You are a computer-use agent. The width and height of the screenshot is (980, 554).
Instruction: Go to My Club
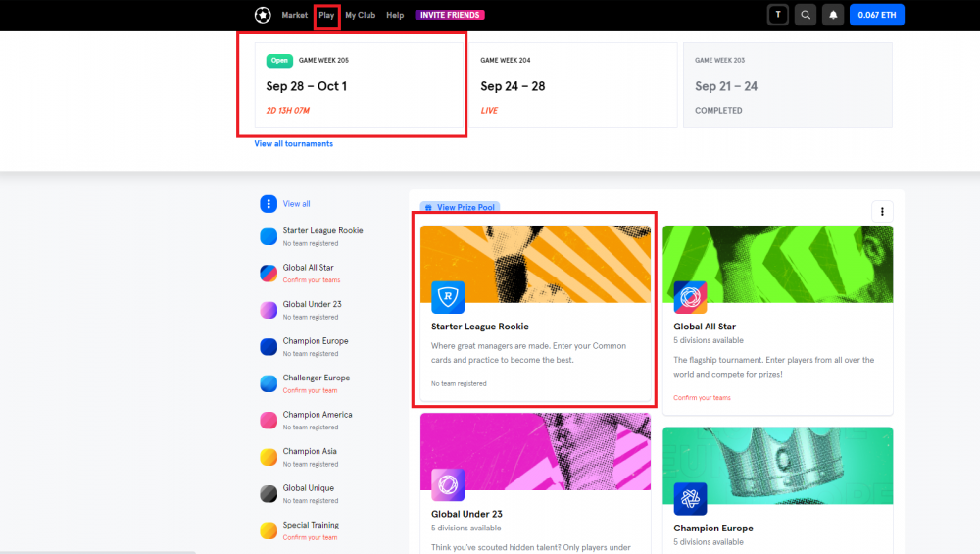[360, 15]
